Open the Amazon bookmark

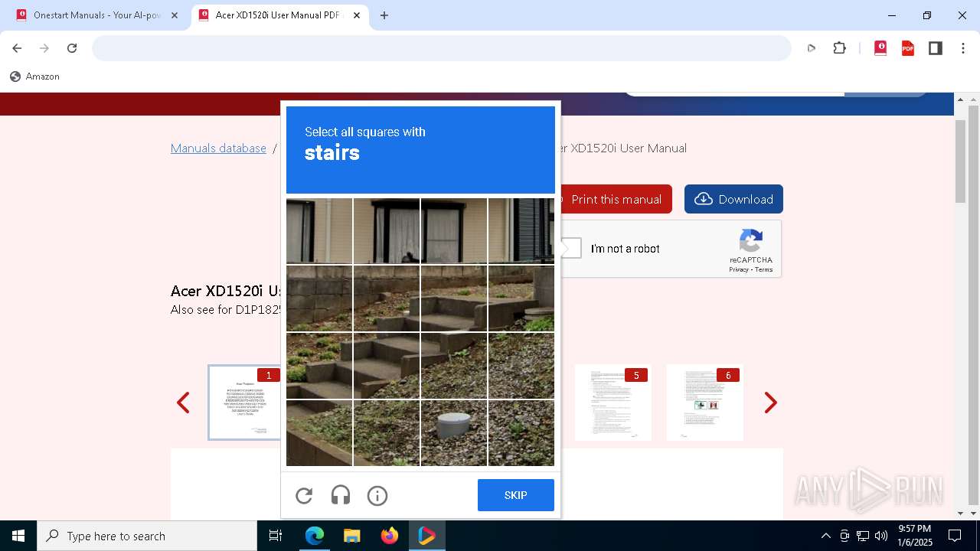click(x=34, y=77)
